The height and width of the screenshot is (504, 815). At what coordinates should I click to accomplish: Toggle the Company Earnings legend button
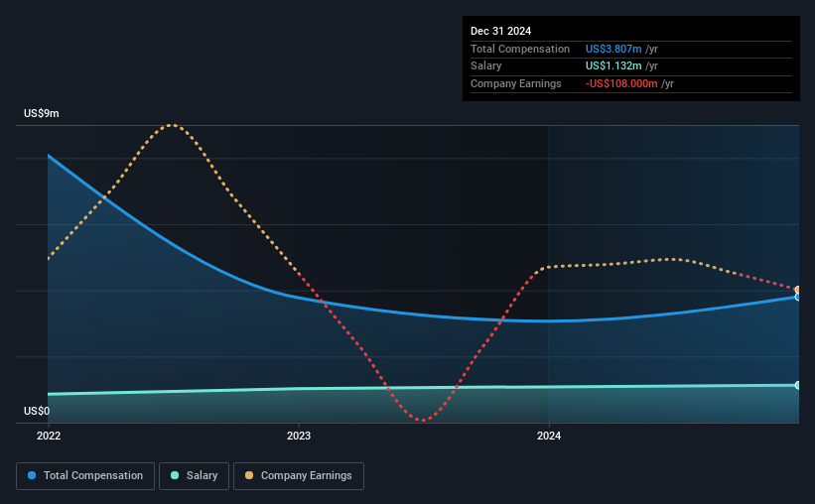[299, 476]
